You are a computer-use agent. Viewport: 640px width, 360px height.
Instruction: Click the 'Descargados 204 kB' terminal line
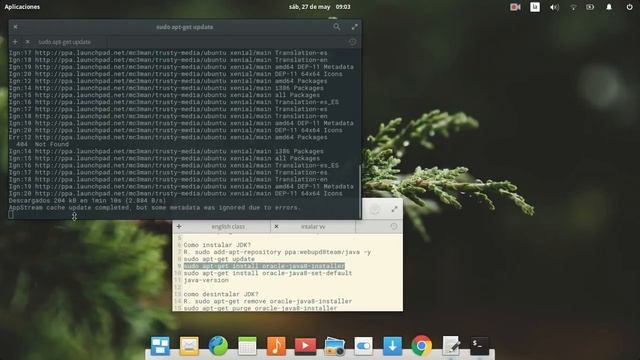[x=87, y=201]
